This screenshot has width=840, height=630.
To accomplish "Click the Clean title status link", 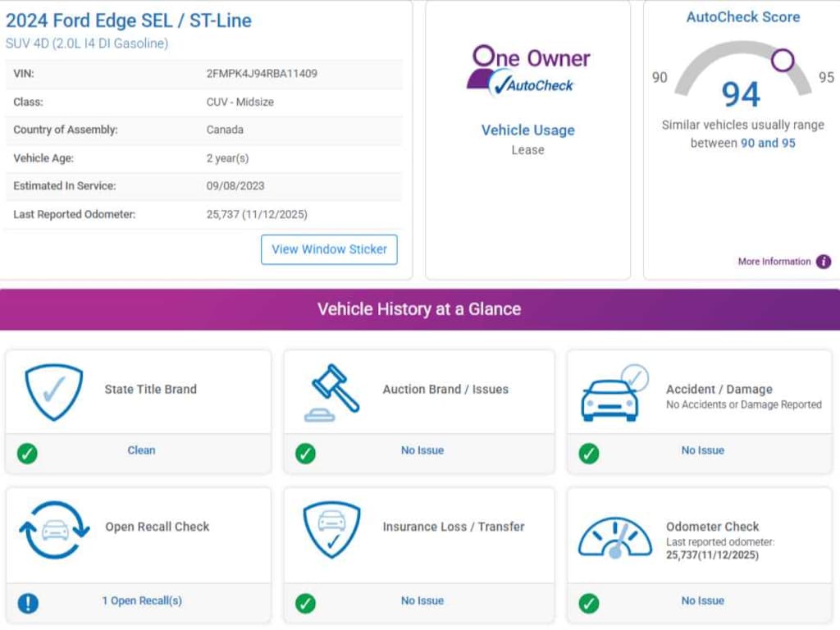I will pos(141,450).
